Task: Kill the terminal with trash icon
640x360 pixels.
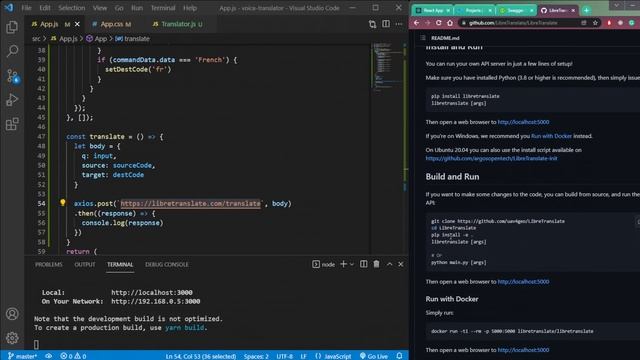Action: pos(376,264)
